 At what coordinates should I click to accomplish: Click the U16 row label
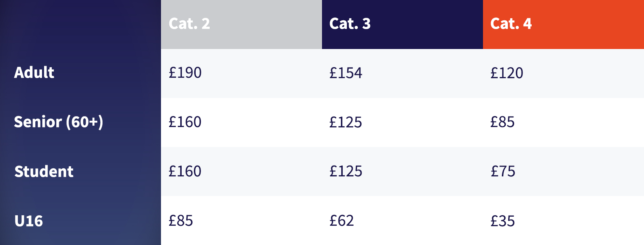click(x=29, y=221)
